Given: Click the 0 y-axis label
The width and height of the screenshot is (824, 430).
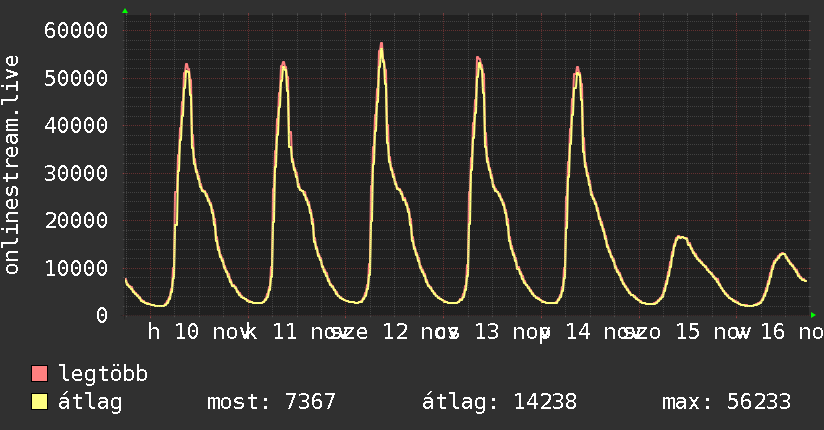Looking at the screenshot, I should (x=101, y=315).
